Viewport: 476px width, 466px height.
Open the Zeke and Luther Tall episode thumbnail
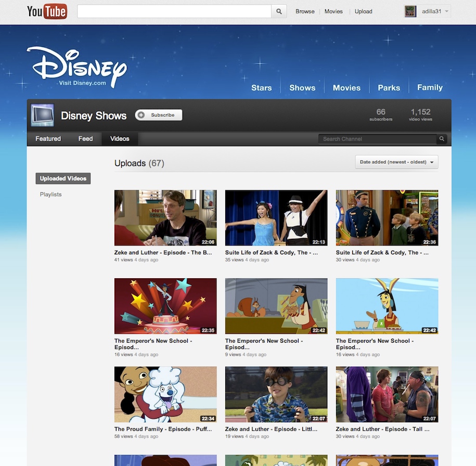pyautogui.click(x=387, y=394)
